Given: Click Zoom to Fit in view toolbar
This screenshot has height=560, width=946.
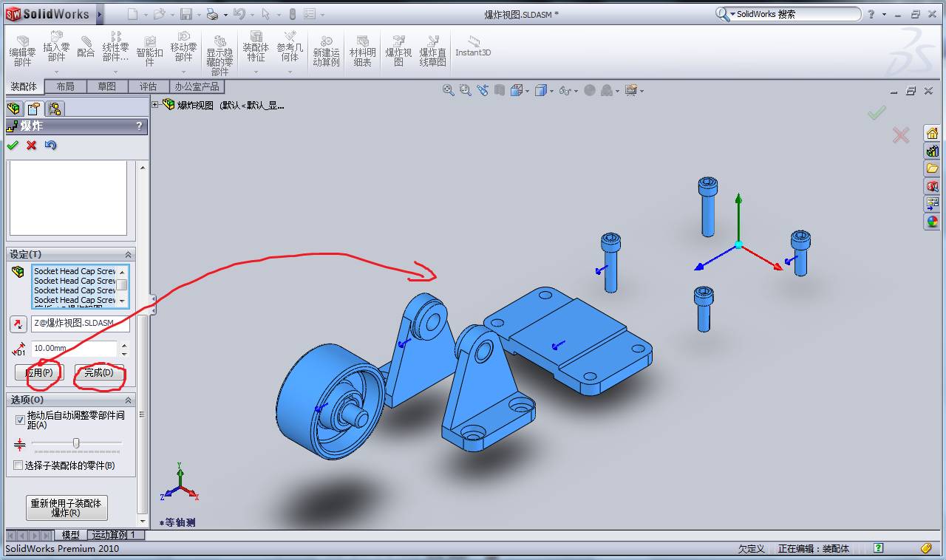Looking at the screenshot, I should pyautogui.click(x=448, y=90).
